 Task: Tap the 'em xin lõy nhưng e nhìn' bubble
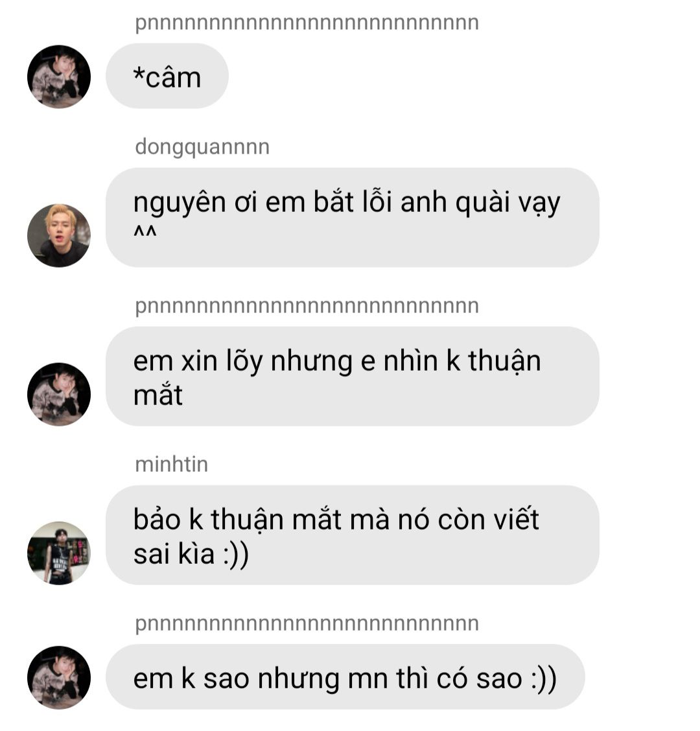(352, 377)
